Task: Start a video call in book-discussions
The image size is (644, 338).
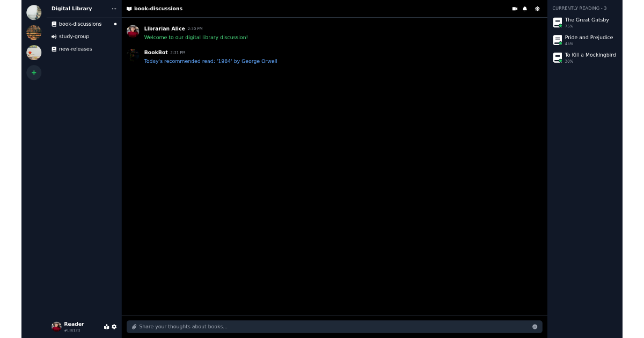Action: click(515, 9)
